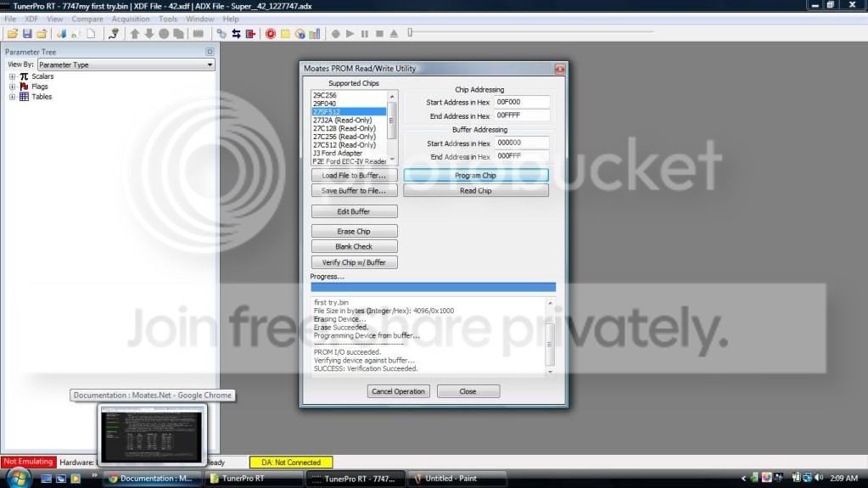868x488 pixels.
Task: Click the bar chart histogram toolbar icon
Action: pos(315,34)
